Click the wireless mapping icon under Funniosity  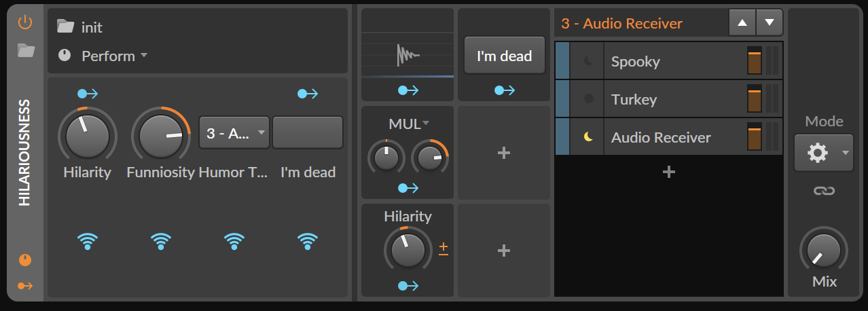[161, 240]
